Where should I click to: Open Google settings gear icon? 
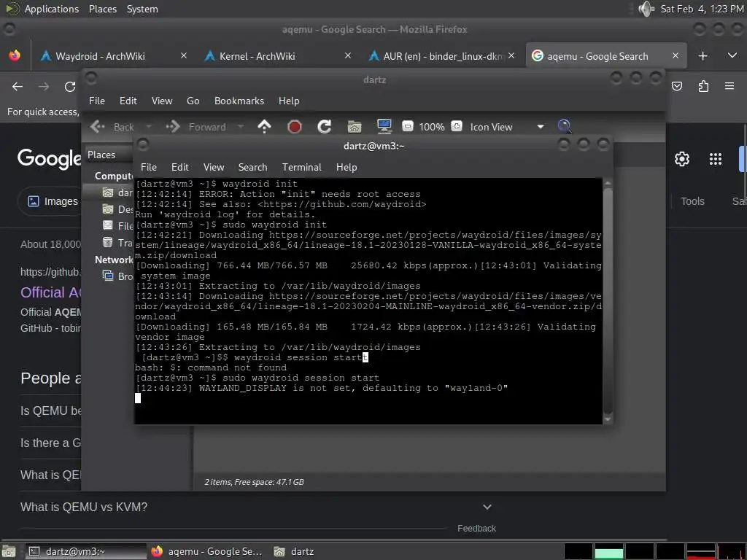pyautogui.click(x=682, y=159)
